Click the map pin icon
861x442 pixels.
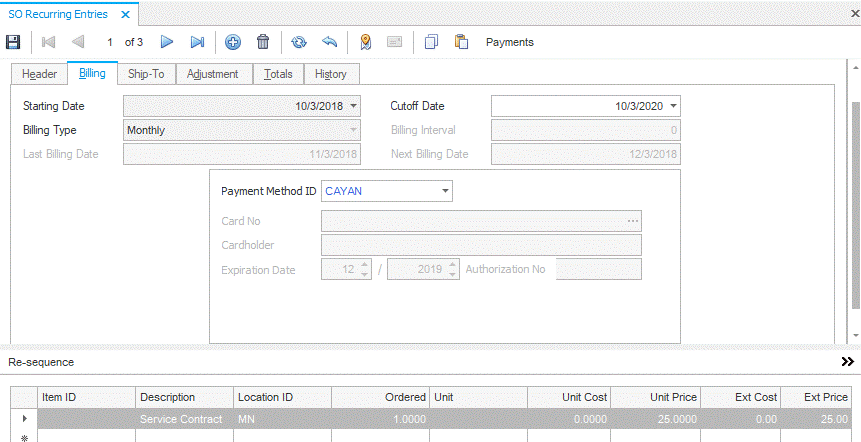(365, 42)
